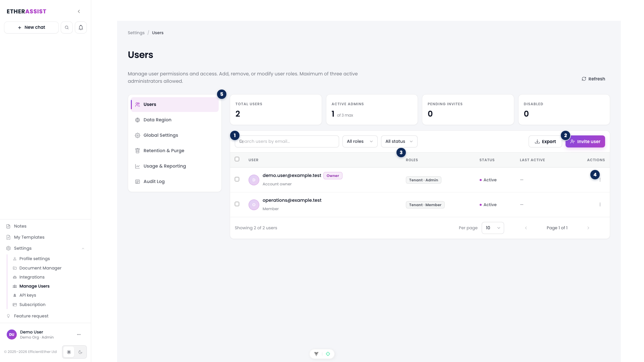
Task: Click the Pending Invites stat card
Action: [x=468, y=110]
